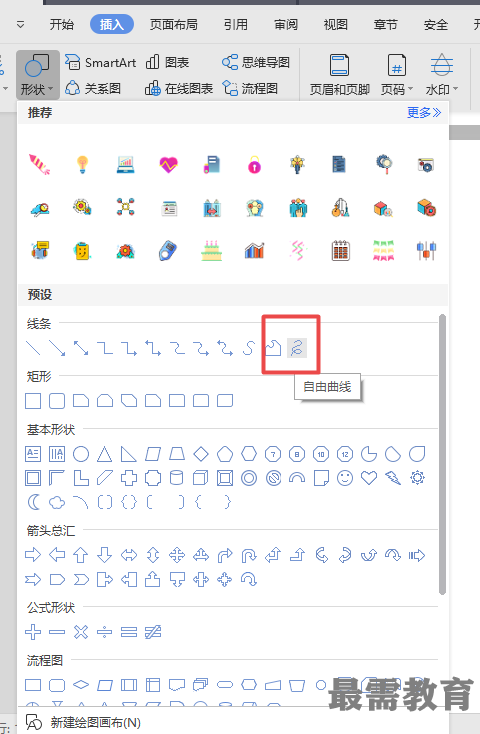Viewport: 480px width, 734px height.
Task: Open the 引用 tab
Action: click(x=236, y=24)
